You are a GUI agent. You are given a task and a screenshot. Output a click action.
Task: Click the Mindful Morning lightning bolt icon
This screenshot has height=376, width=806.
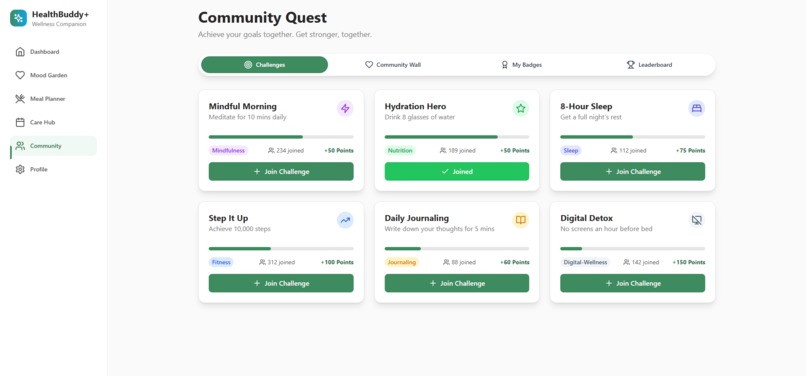click(x=345, y=109)
